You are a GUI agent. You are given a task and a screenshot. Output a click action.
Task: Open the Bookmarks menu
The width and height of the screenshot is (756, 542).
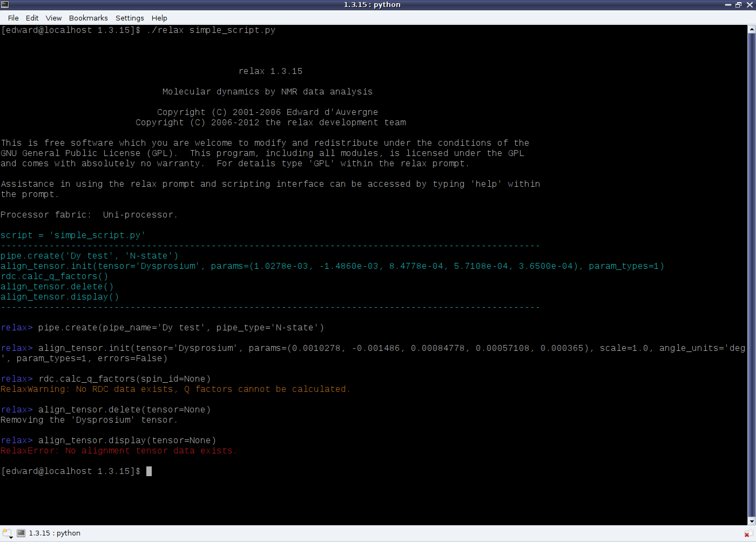click(89, 18)
